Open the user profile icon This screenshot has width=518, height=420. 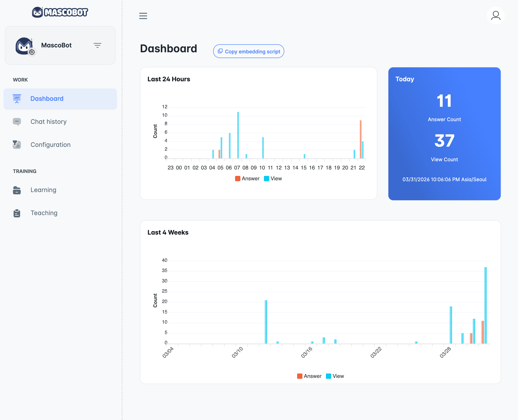point(495,16)
